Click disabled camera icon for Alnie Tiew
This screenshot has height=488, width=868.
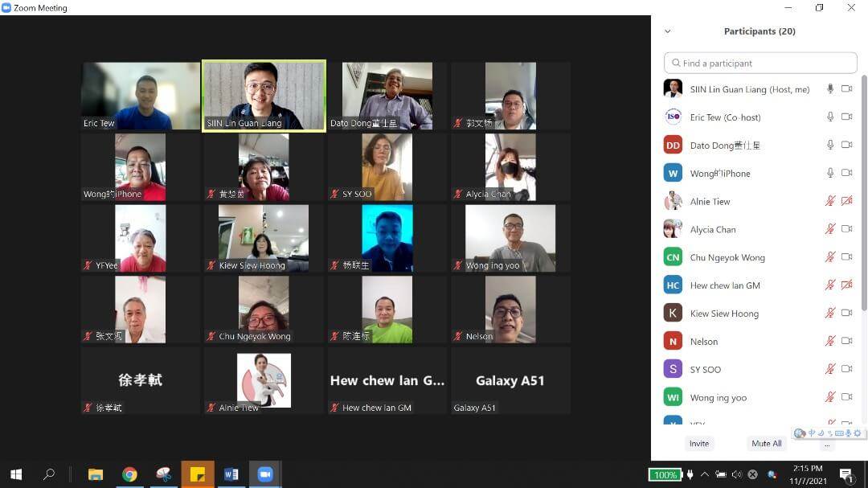coord(846,201)
